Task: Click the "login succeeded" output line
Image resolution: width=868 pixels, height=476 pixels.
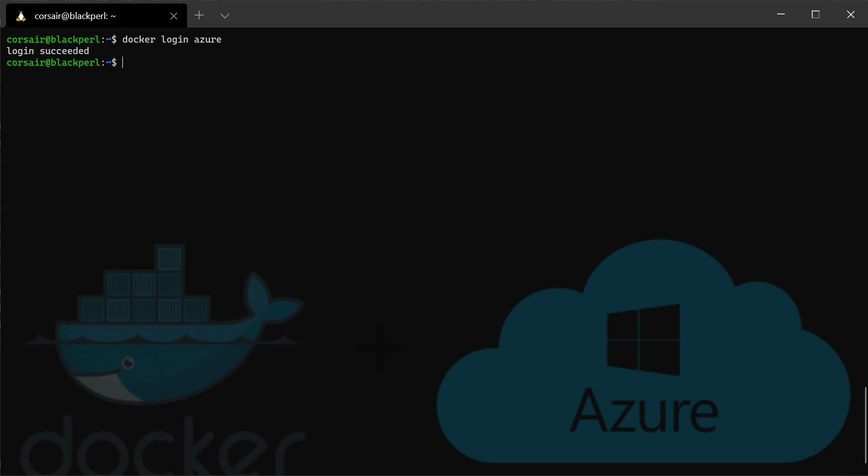Action: click(48, 51)
